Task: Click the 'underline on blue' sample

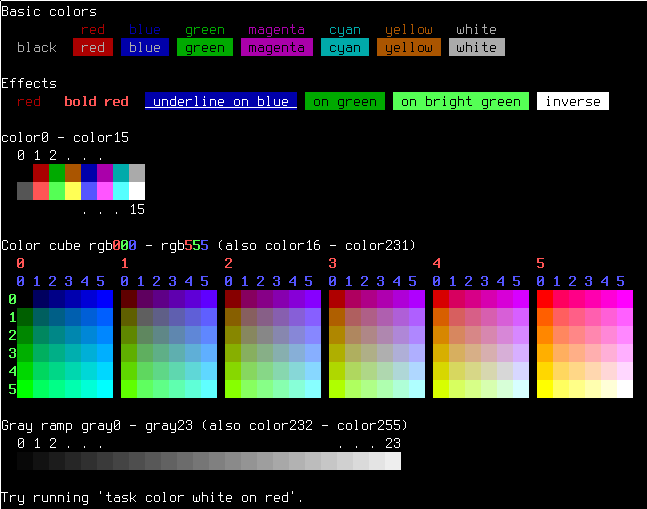Action: 221,101
